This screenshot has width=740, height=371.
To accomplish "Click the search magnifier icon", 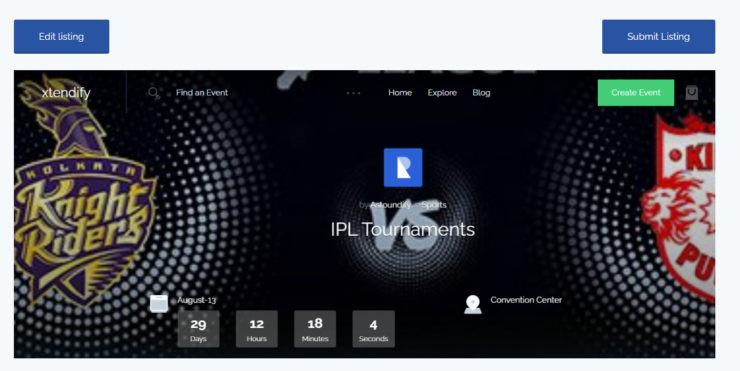I will click(154, 93).
